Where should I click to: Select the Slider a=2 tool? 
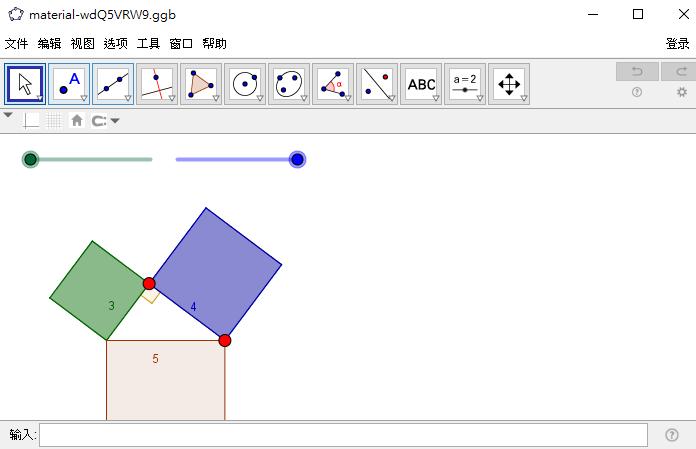[x=464, y=84]
